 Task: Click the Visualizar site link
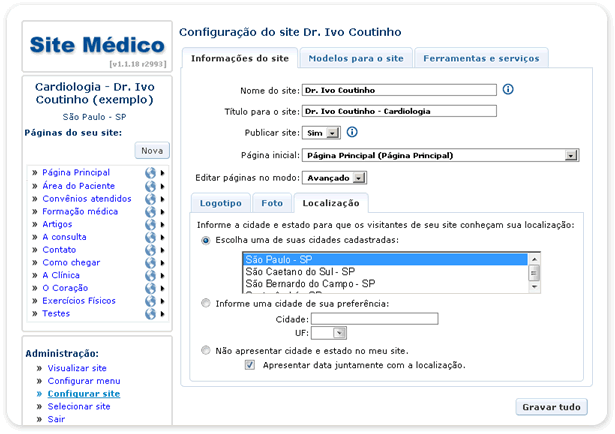77,368
